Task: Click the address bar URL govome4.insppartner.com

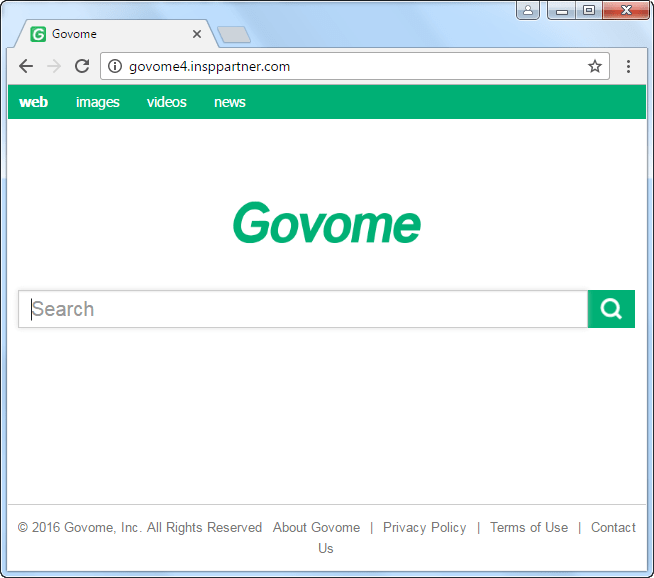Action: point(209,66)
